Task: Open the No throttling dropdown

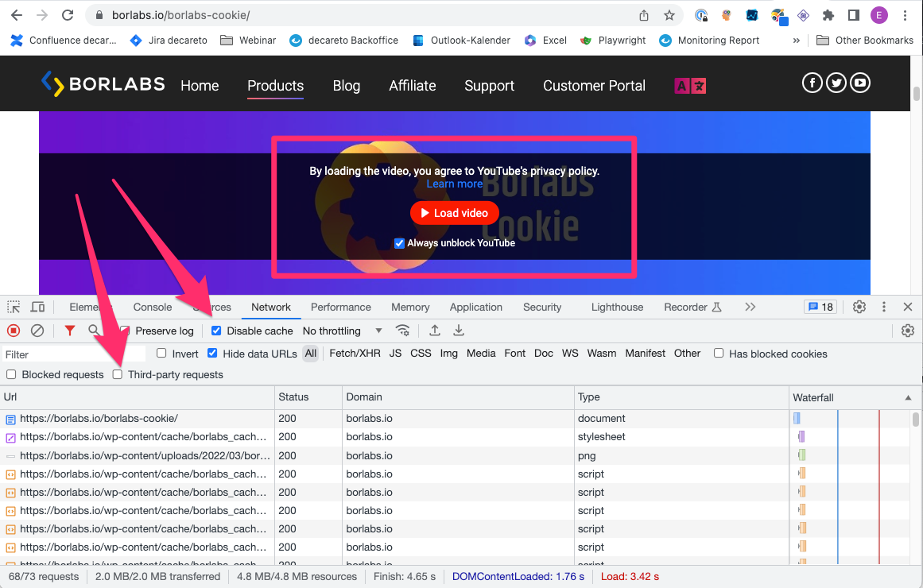Action: pyautogui.click(x=342, y=331)
